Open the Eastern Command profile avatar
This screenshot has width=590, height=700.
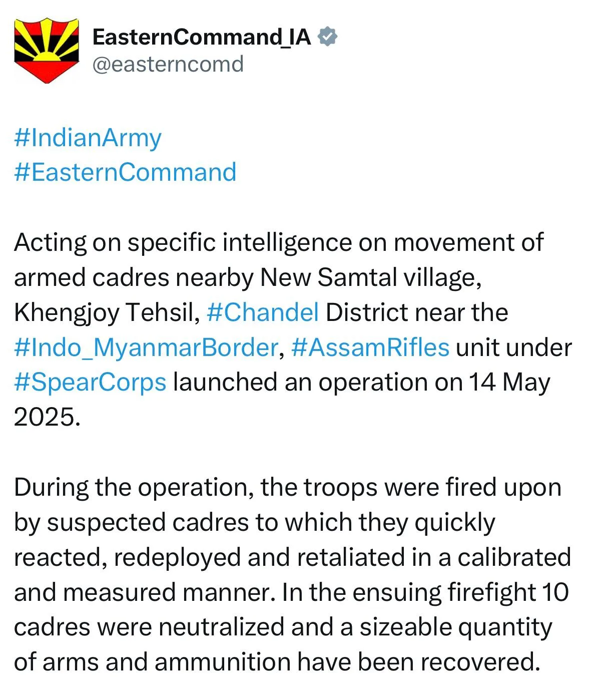click(47, 51)
